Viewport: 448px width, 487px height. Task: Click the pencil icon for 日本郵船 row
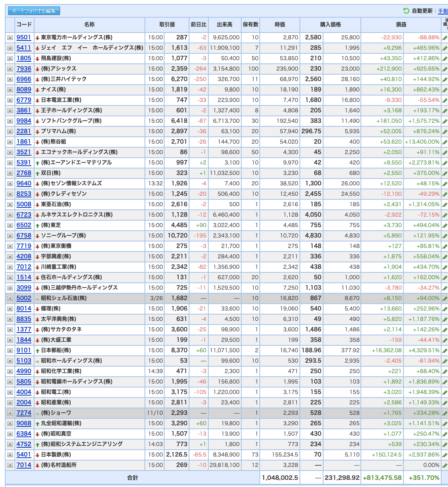coord(445,351)
